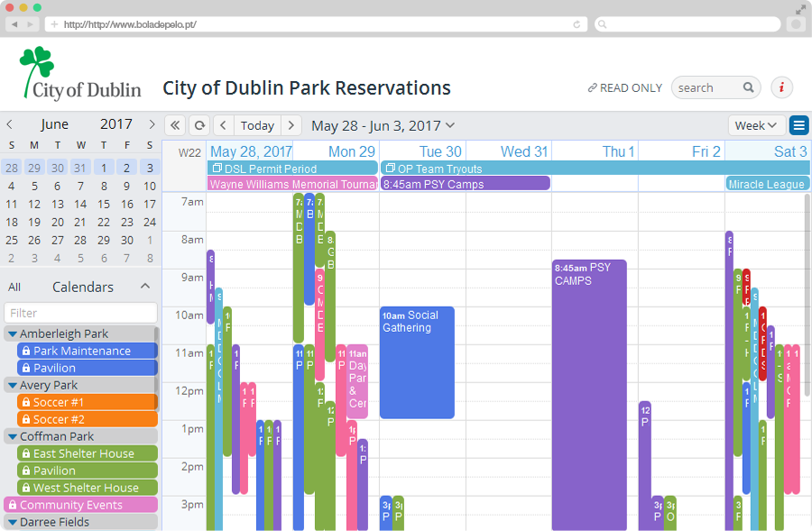Click the red info icon
Screen dimensions: 812x531
pos(781,87)
